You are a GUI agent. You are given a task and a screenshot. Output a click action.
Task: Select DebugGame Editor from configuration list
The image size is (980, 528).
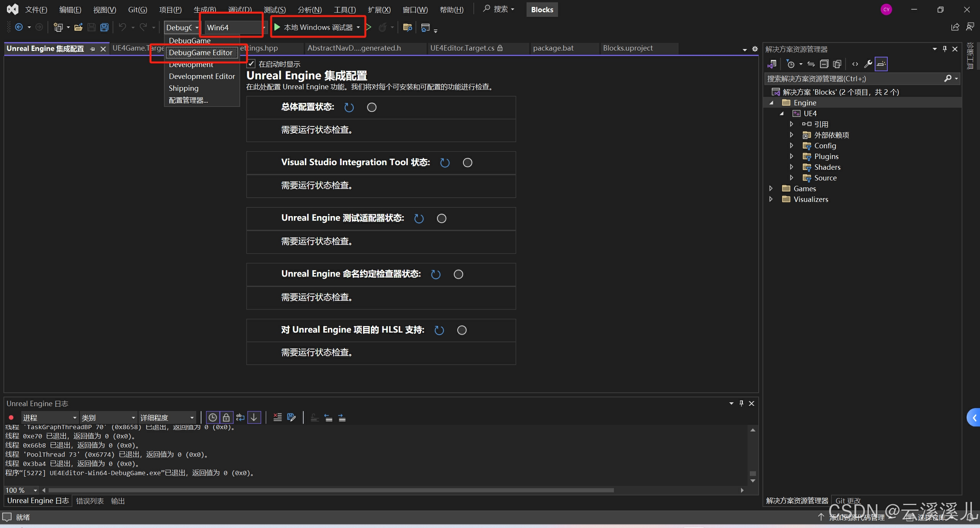click(201, 52)
